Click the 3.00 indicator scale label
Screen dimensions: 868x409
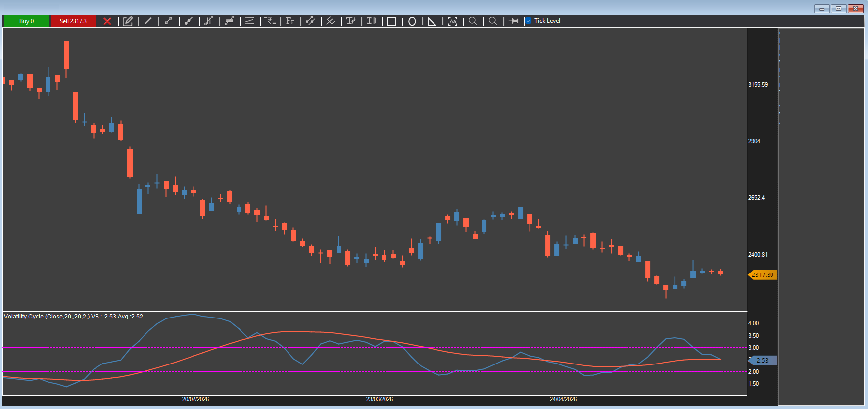[753, 348]
